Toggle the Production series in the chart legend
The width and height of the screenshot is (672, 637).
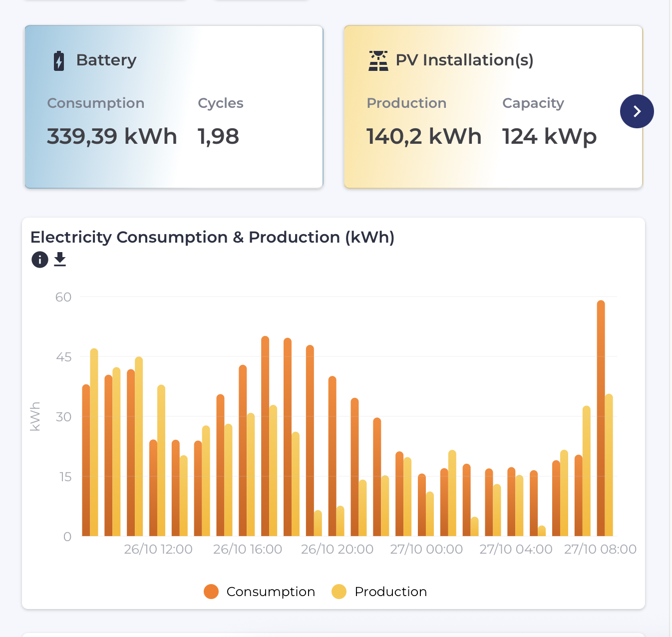click(379, 592)
